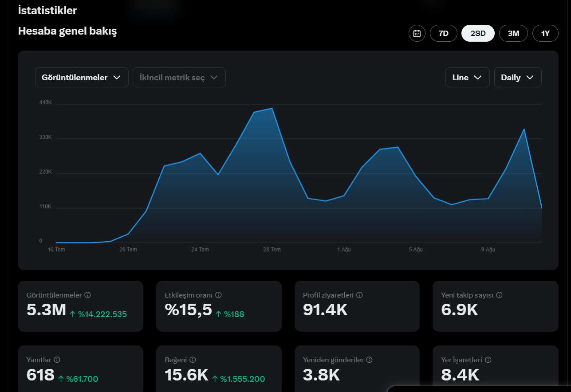Click the 5 Ağu axis label
Viewport: 571px width, 392px height.
416,250
